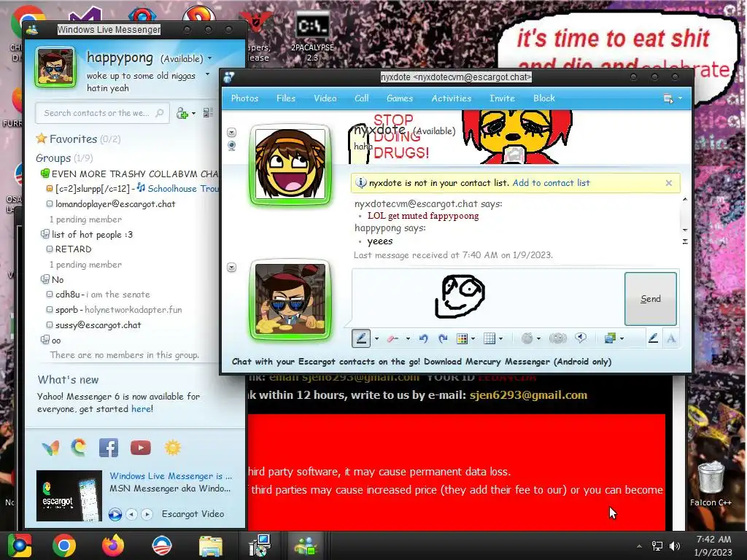Screen dimensions: 747x560
Task: Select the eraser tool in chat toolbar
Action: coord(392,338)
